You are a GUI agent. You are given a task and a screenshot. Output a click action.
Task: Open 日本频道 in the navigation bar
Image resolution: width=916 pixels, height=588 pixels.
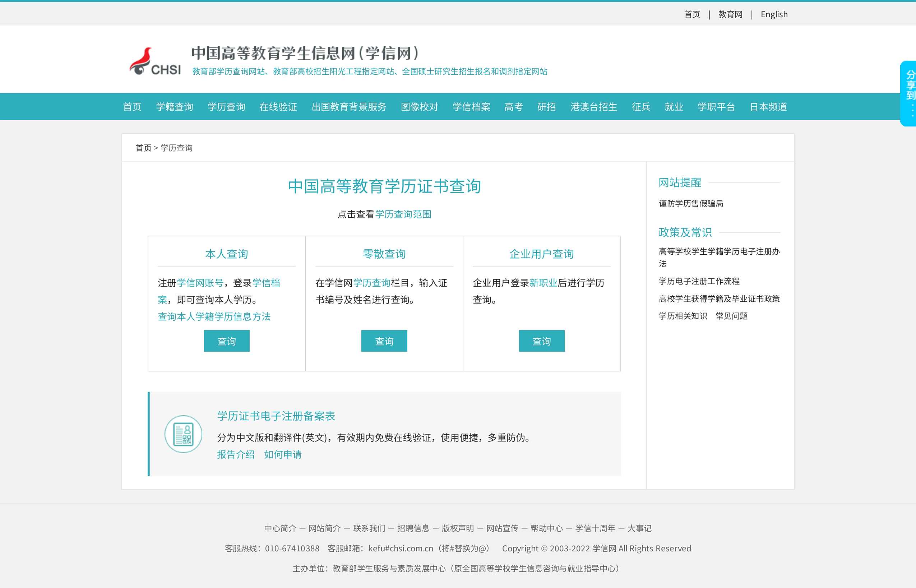click(x=768, y=107)
